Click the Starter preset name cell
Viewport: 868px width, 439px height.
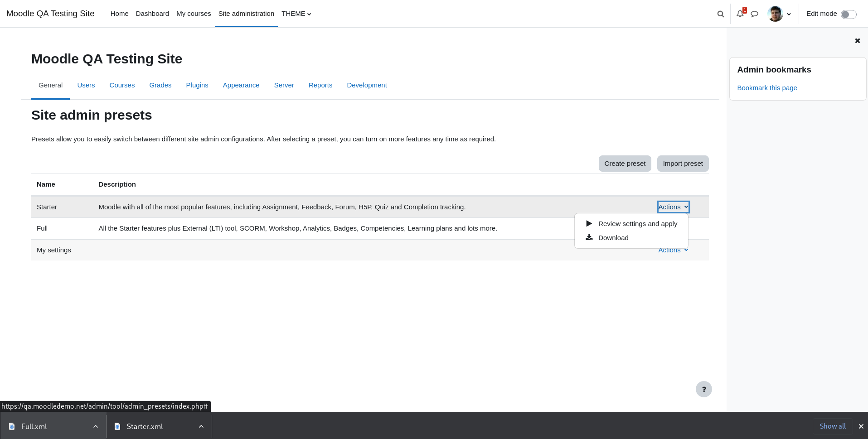(47, 207)
